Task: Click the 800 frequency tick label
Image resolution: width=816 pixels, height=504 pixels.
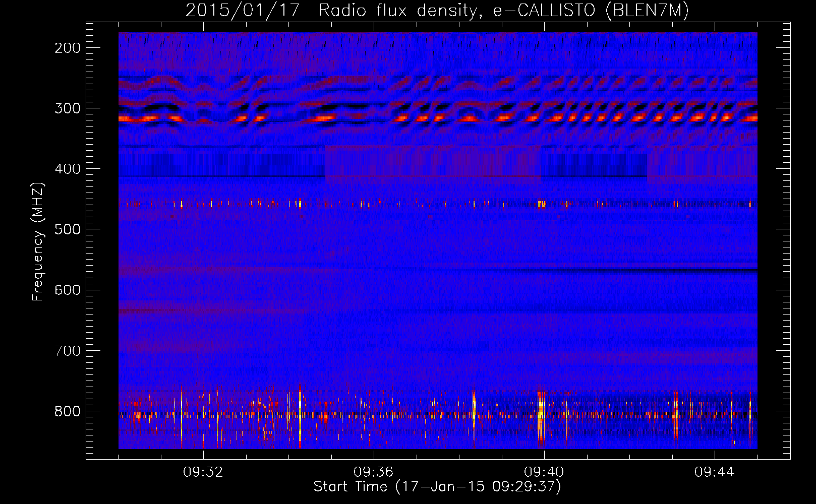Action: point(68,411)
